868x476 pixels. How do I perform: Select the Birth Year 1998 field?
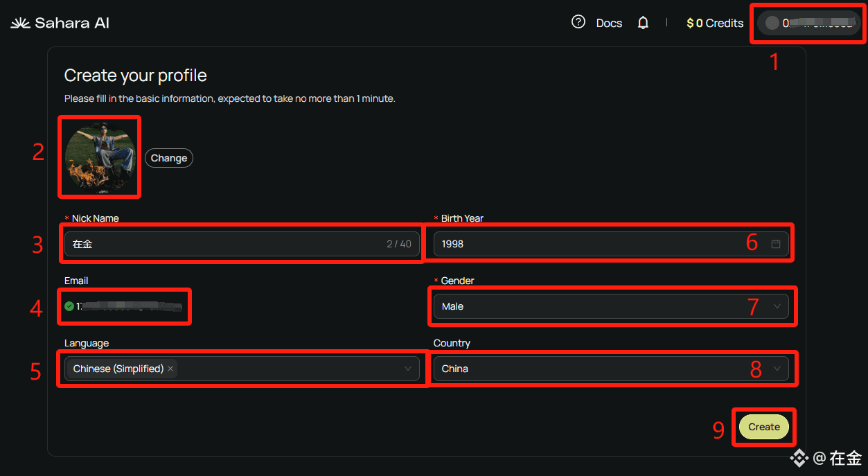point(596,244)
